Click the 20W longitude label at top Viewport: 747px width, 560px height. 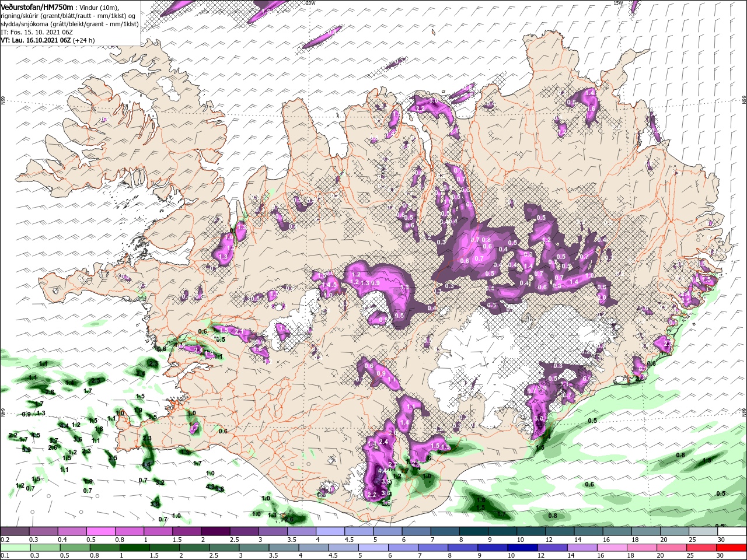pos(310,3)
